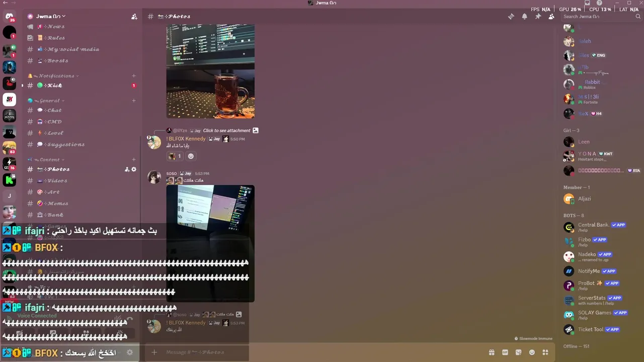Open the tea glass photo thumbnail

point(210,71)
